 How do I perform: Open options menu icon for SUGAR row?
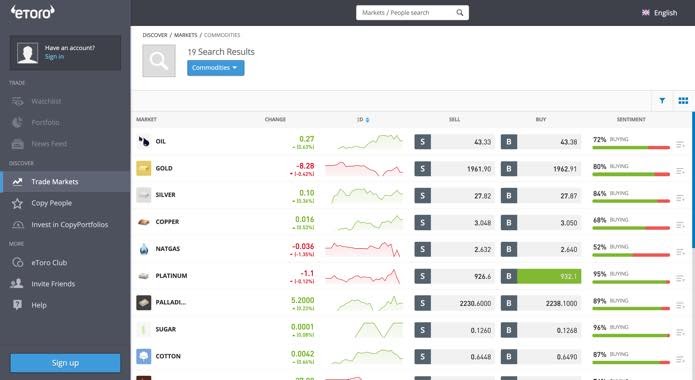(680, 333)
